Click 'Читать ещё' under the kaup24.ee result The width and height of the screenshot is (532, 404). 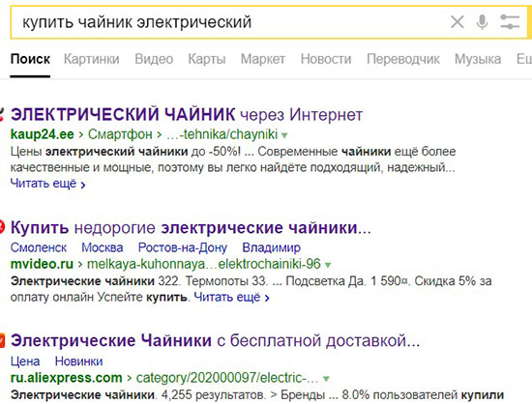pos(47,184)
